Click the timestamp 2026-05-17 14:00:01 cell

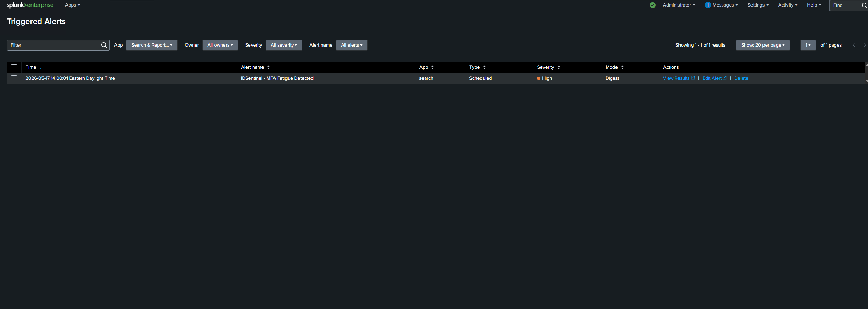(70, 78)
